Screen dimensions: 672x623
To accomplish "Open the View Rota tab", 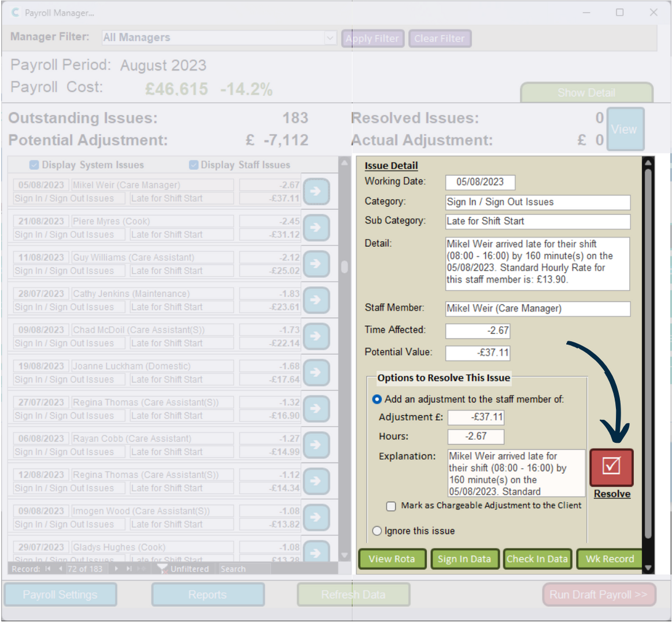I will click(392, 559).
